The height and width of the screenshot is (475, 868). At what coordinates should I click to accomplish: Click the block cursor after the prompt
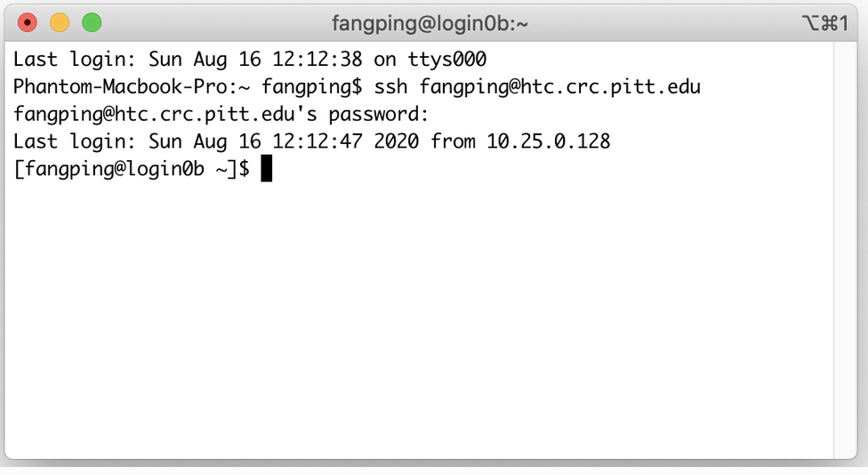[x=266, y=168]
